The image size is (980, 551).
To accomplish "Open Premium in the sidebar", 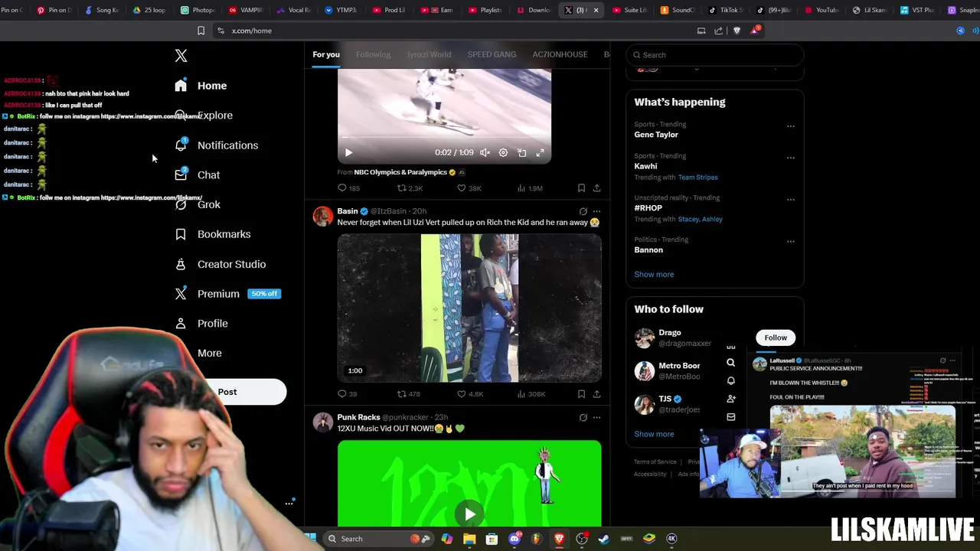I will [x=227, y=294].
